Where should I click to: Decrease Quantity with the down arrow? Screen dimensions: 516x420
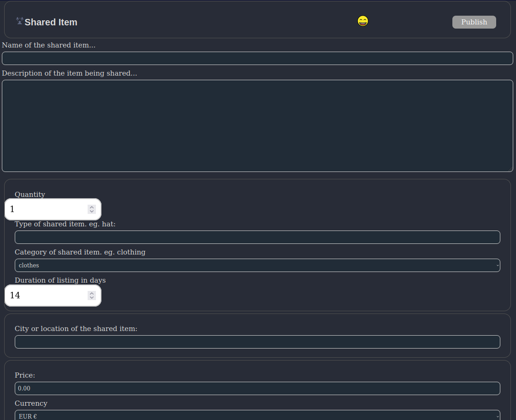[92, 212]
